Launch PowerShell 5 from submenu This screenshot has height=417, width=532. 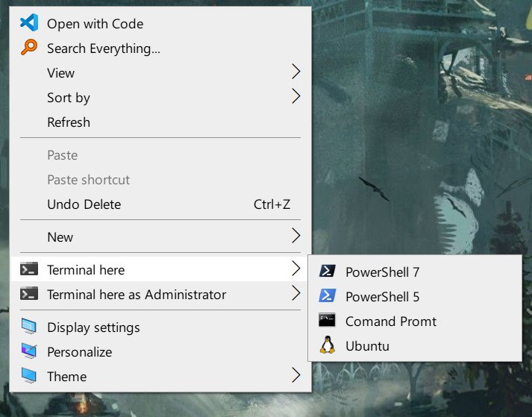415,297
